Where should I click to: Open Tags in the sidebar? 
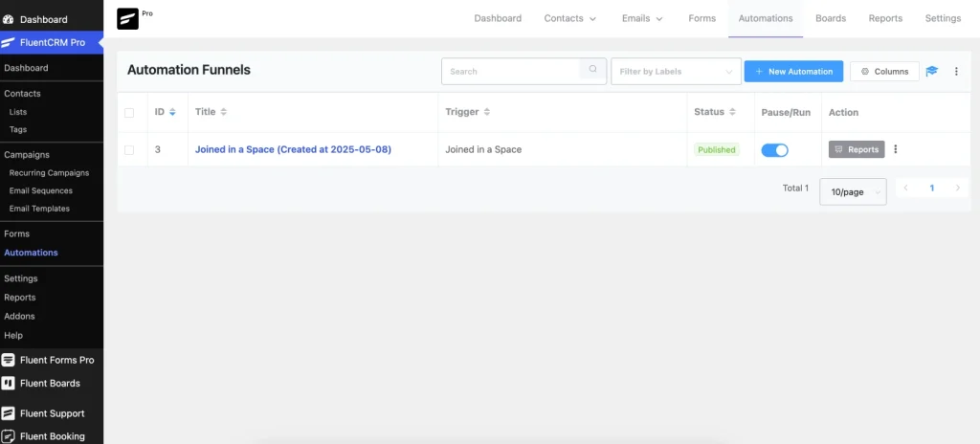tap(18, 129)
